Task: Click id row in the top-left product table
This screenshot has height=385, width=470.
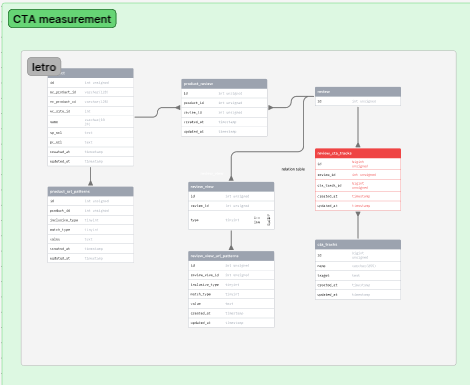Action: (90, 83)
